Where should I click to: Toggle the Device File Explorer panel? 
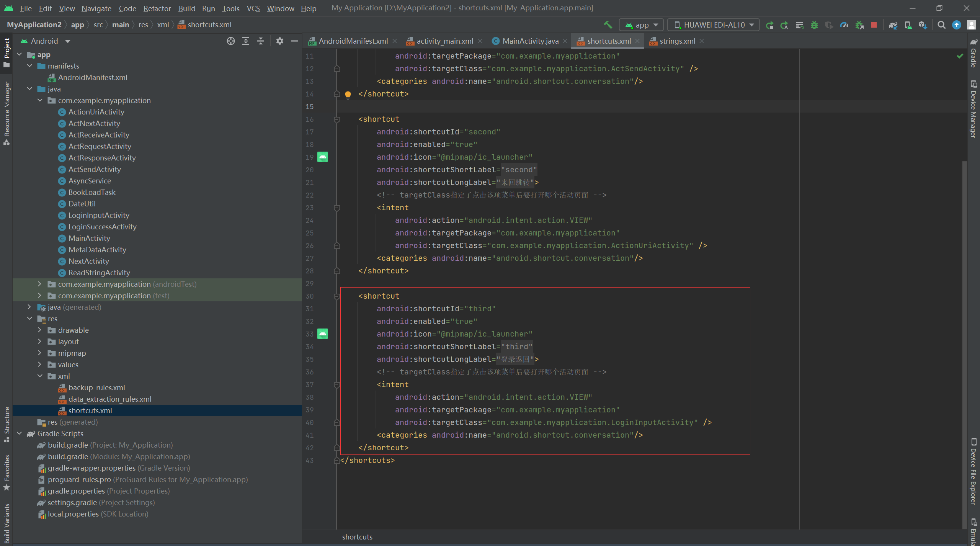coord(973,471)
